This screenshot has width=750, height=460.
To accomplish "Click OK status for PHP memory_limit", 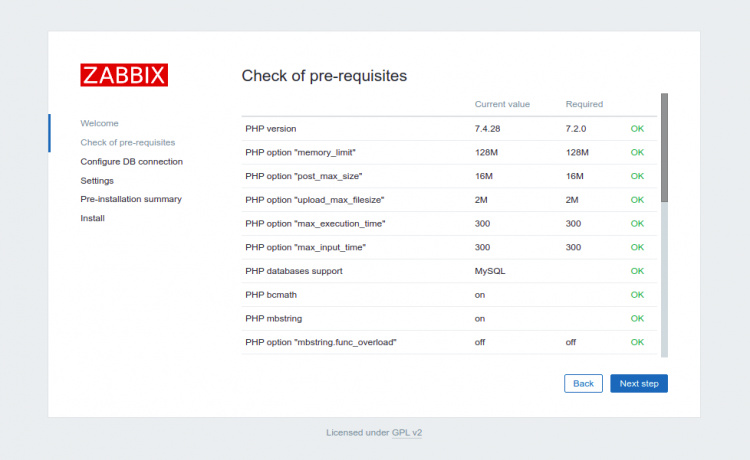I will click(x=637, y=153).
